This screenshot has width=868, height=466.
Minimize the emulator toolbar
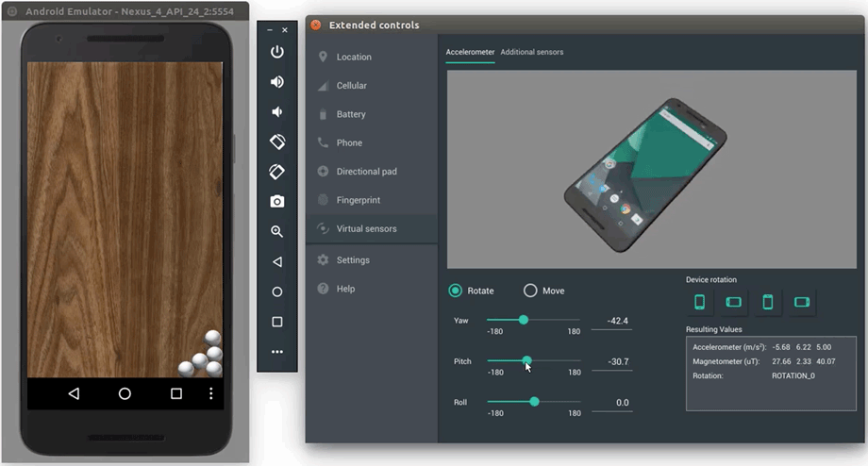[x=270, y=30]
